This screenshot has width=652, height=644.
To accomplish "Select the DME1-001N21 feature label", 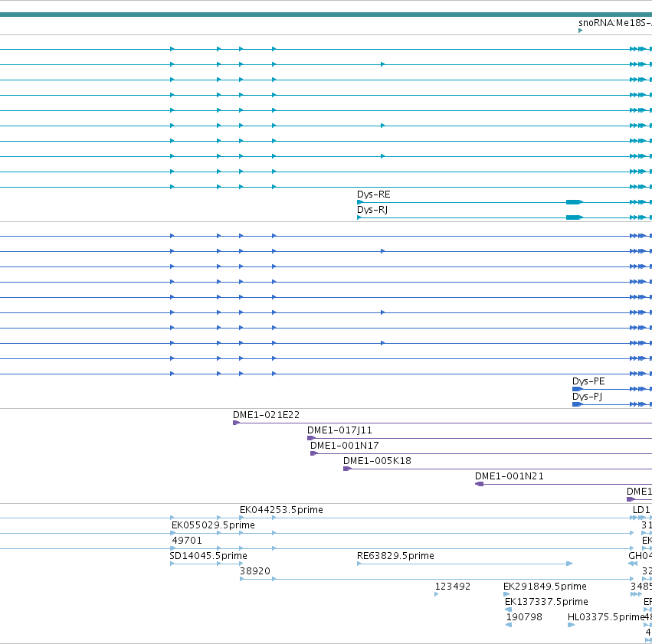I will tap(509, 476).
